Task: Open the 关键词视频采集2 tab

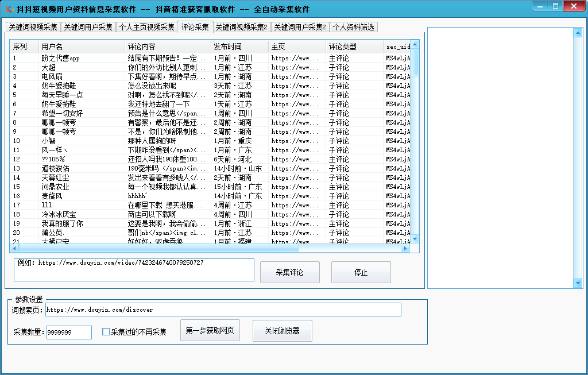Action: (242, 27)
